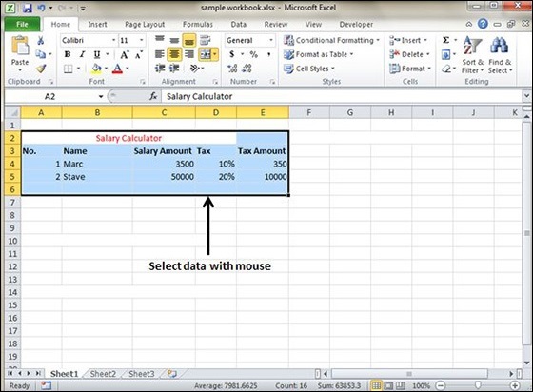The width and height of the screenshot is (533, 392).
Task: Switch to the Developer tab
Action: point(356,25)
